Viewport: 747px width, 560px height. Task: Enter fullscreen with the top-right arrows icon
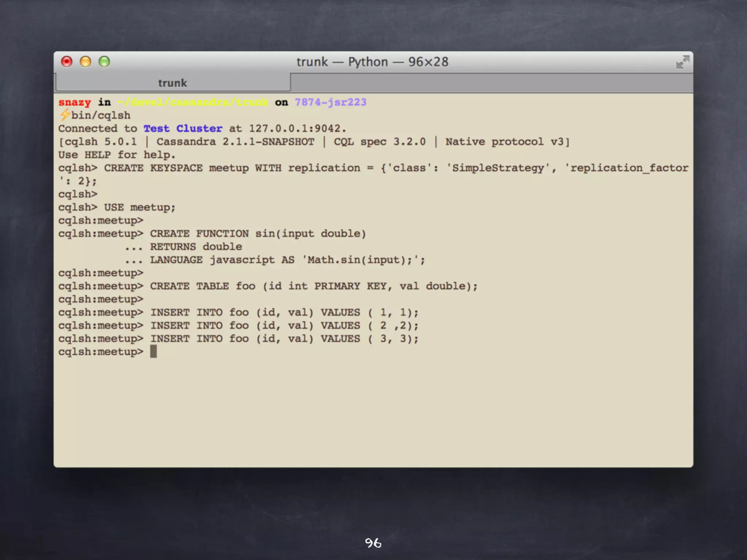pos(682,62)
